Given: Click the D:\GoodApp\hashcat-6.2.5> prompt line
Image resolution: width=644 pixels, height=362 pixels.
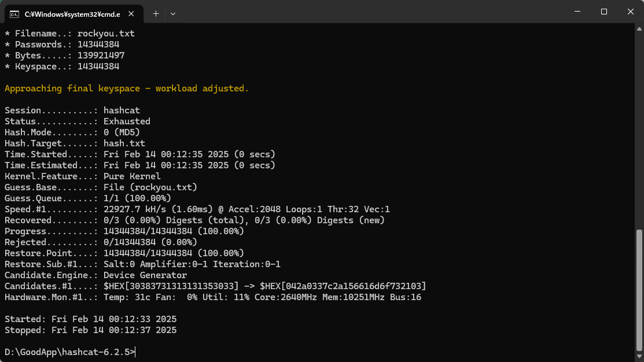Looking at the screenshot, I should tap(69, 352).
